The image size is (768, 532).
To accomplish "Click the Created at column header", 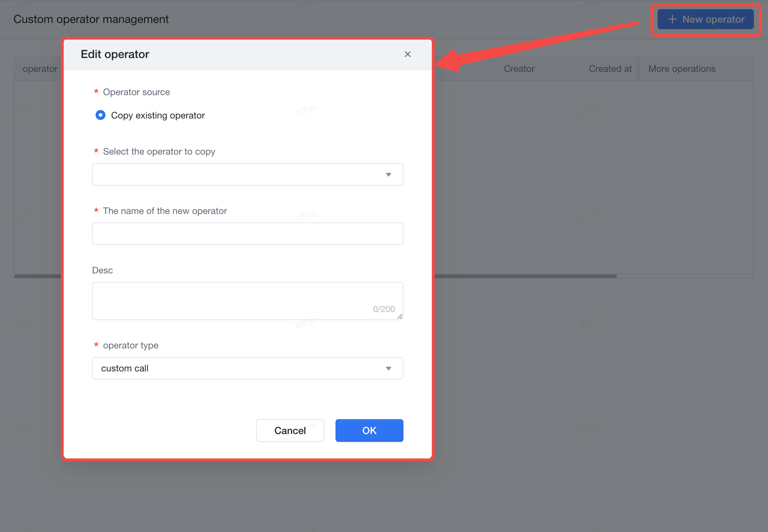I will click(610, 69).
